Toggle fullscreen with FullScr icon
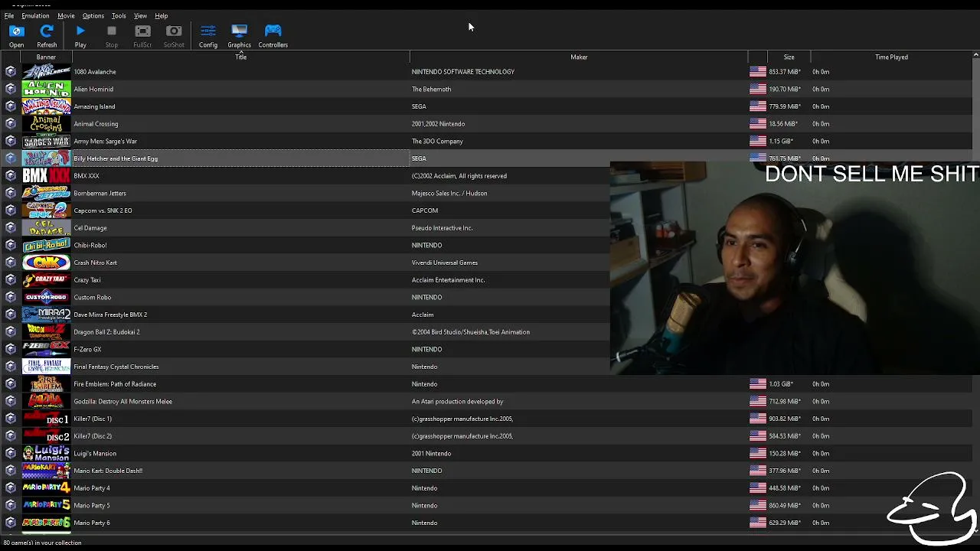980x551 pixels. point(142,35)
